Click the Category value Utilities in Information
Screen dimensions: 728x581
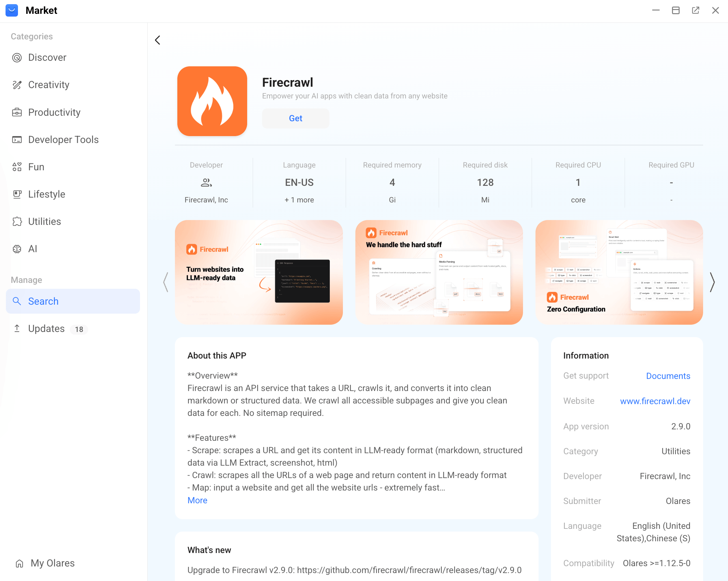[x=676, y=451]
